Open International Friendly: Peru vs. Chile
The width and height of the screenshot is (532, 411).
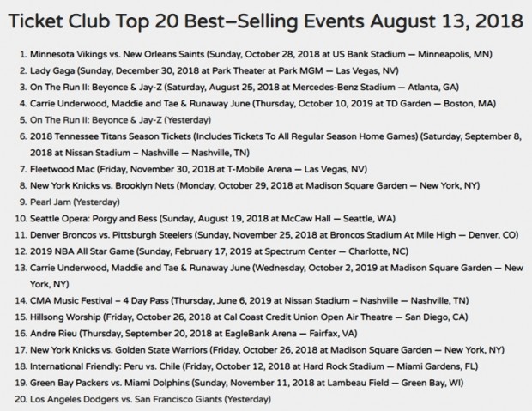[254, 366]
